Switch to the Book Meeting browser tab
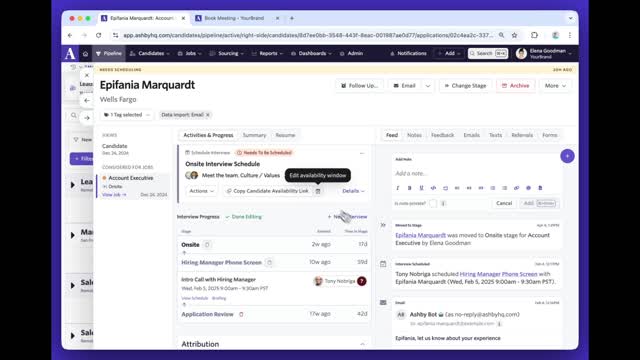This screenshot has width=640, height=360. [x=237, y=18]
